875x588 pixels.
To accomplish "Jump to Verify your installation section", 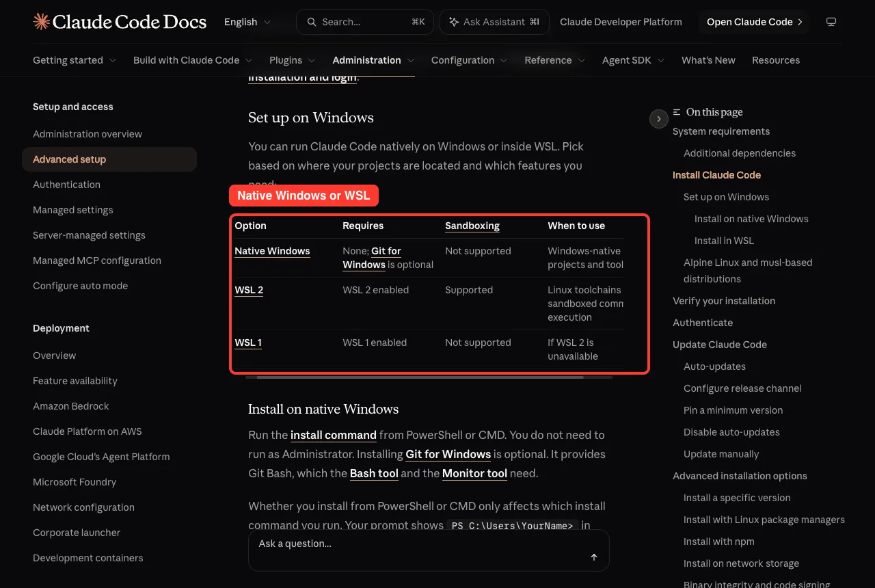I will (x=724, y=301).
